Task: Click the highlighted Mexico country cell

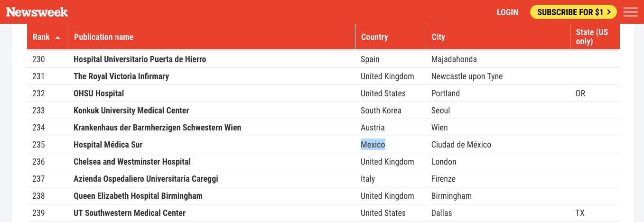Action: [373, 145]
